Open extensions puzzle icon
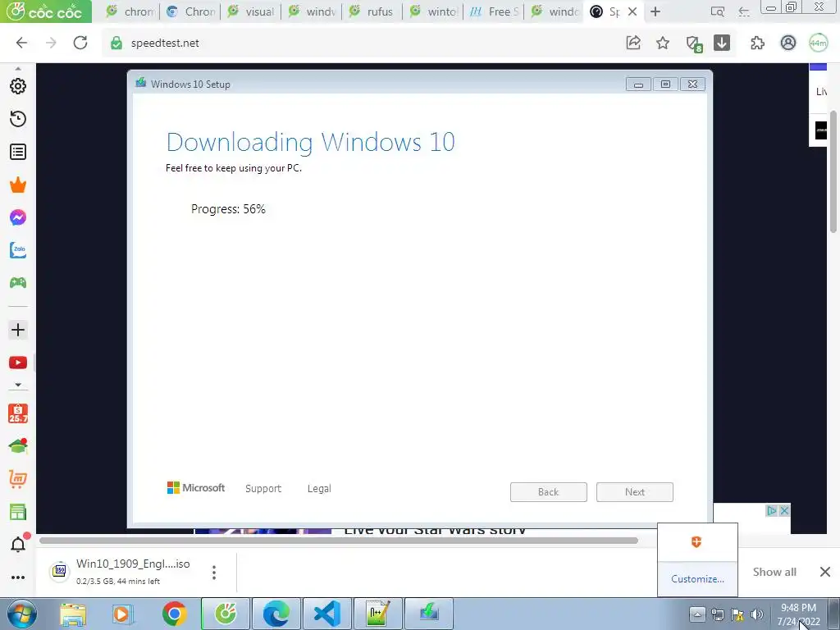This screenshot has height=630, width=840. click(x=757, y=43)
